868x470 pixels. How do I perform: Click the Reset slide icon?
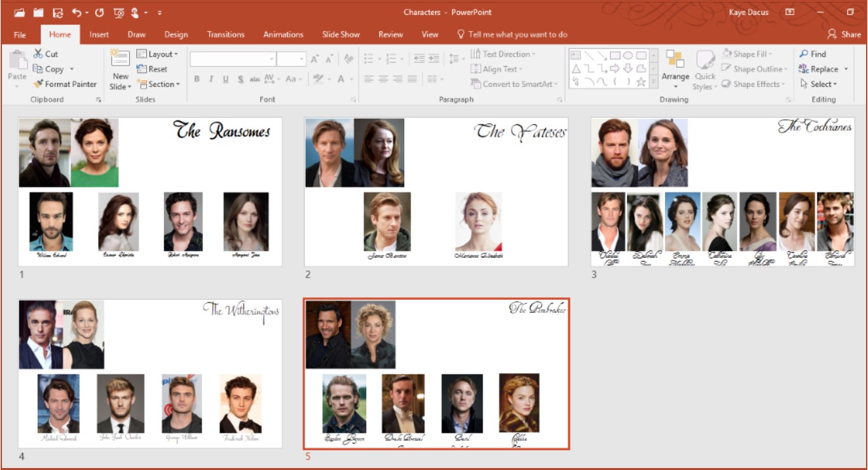click(x=142, y=69)
